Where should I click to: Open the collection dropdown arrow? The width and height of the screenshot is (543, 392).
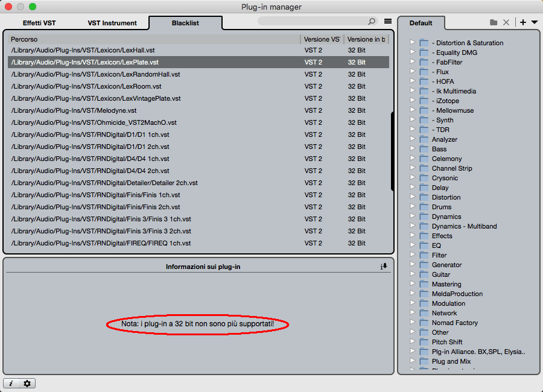[x=535, y=22]
